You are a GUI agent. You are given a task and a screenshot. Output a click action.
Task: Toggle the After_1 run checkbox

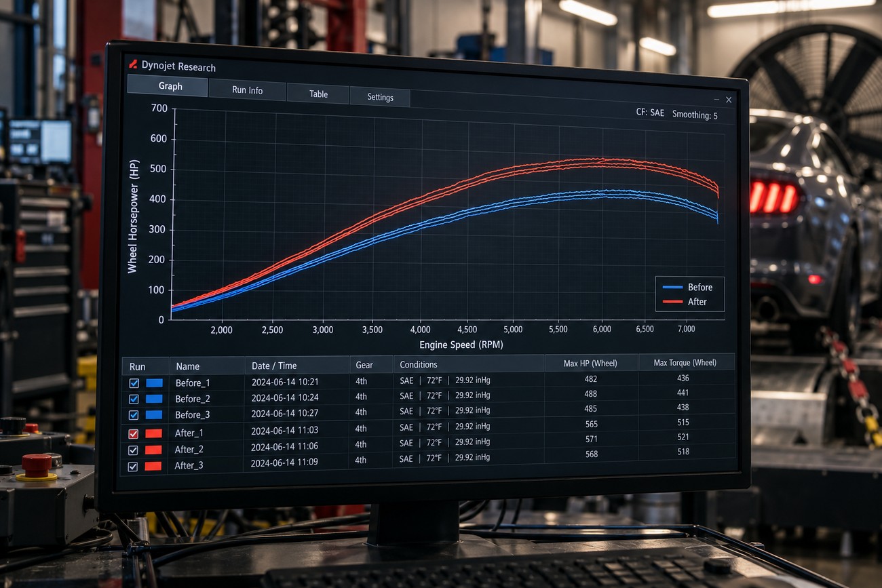pos(134,433)
